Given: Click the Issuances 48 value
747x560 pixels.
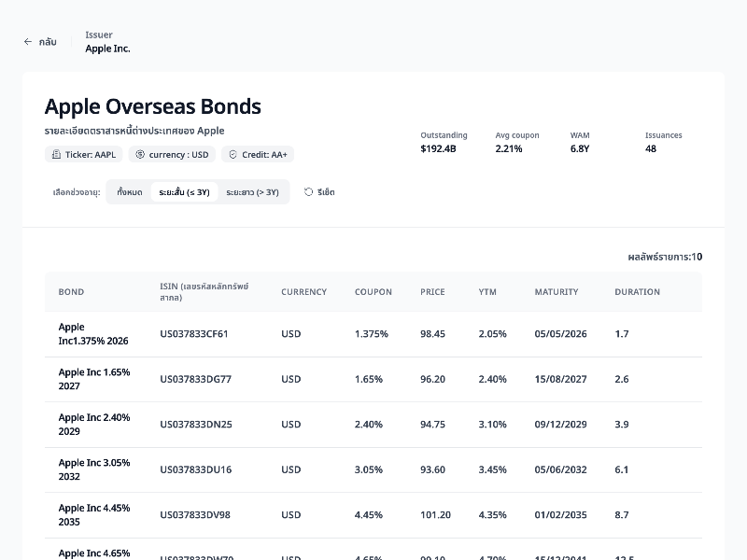Looking at the screenshot, I should click(x=651, y=148).
